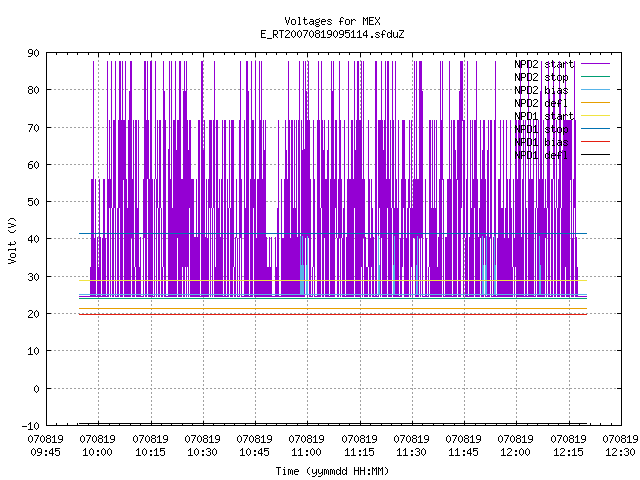Click the y-axis tick label 30

[33, 277]
